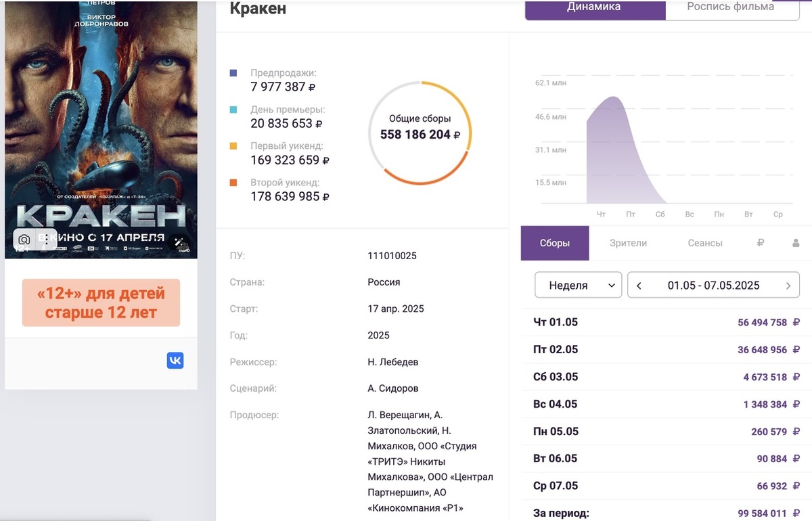Image resolution: width=812 pixels, height=521 pixels.
Task: Open the 01.05 - 07.05.2025 date range picker
Action: [x=714, y=285]
